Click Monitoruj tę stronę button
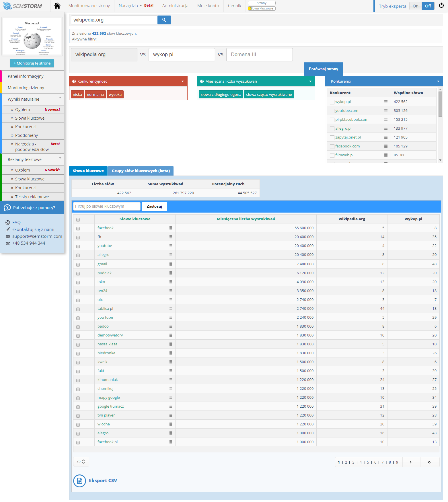The height and width of the screenshot is (502, 448). tap(32, 63)
